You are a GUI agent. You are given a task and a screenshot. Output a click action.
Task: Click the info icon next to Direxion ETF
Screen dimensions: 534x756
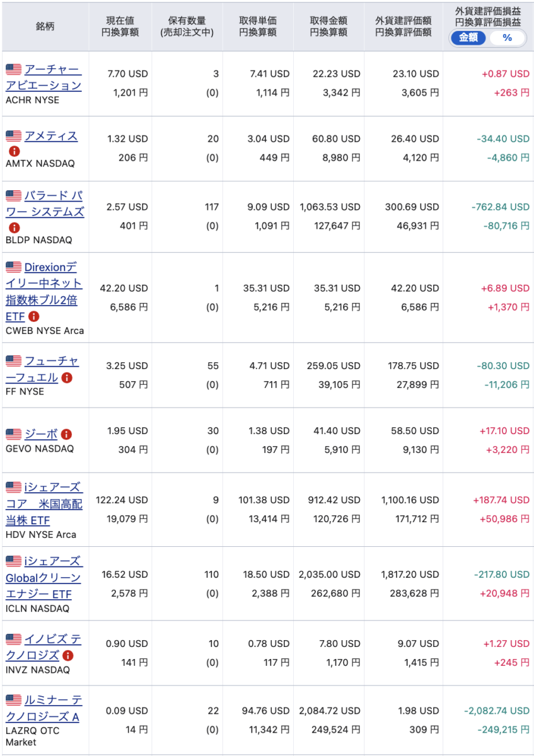pos(34,316)
